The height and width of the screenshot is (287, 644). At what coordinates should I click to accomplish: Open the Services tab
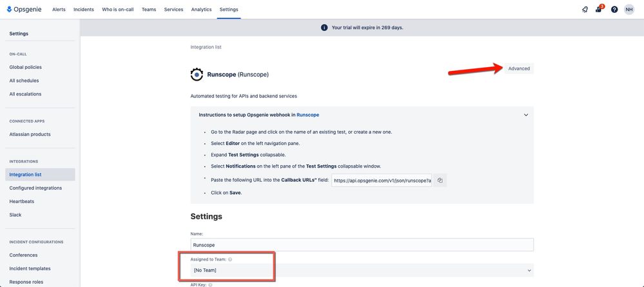coord(173,10)
